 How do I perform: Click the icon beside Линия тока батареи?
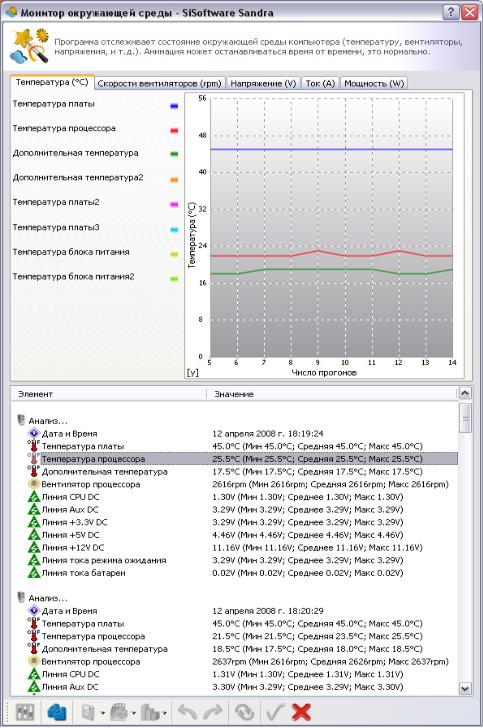(33, 573)
